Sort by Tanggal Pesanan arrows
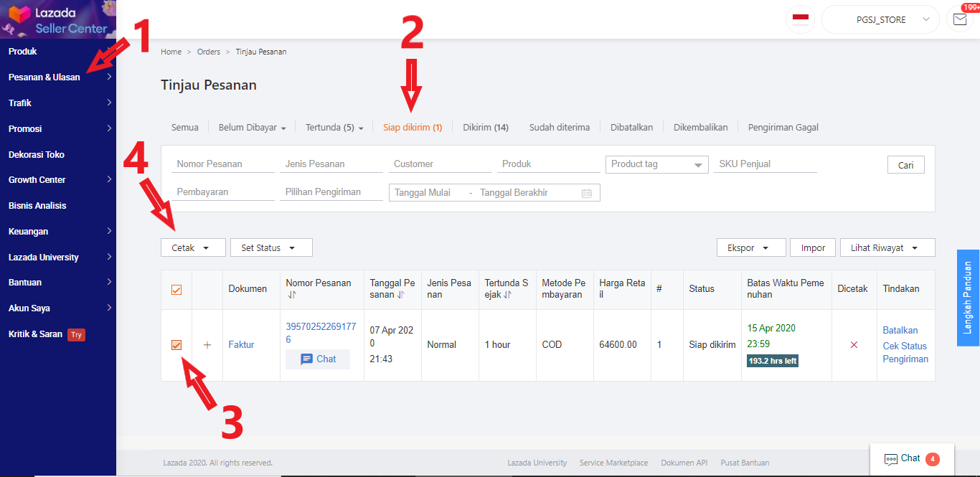 click(400, 295)
